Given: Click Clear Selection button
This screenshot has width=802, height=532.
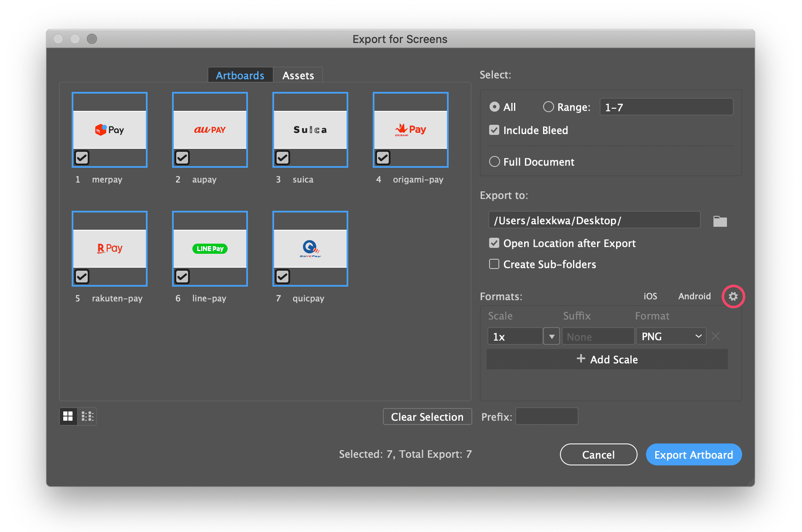Looking at the screenshot, I should [427, 417].
